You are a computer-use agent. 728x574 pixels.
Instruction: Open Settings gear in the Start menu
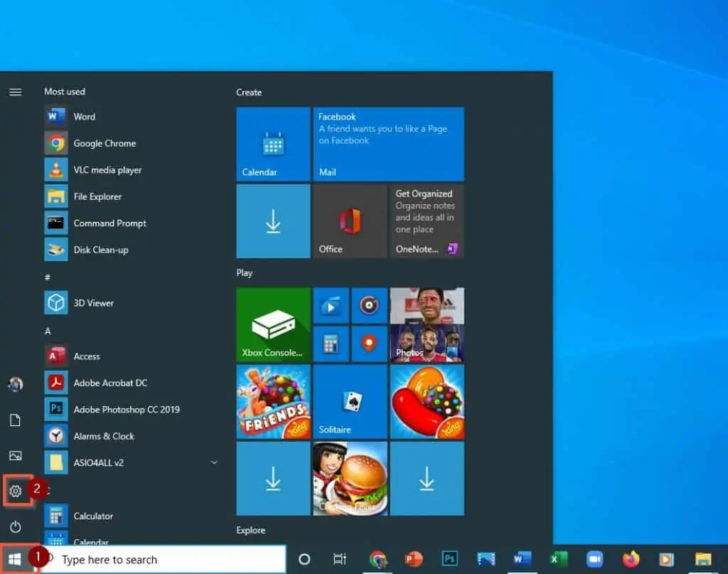click(16, 491)
